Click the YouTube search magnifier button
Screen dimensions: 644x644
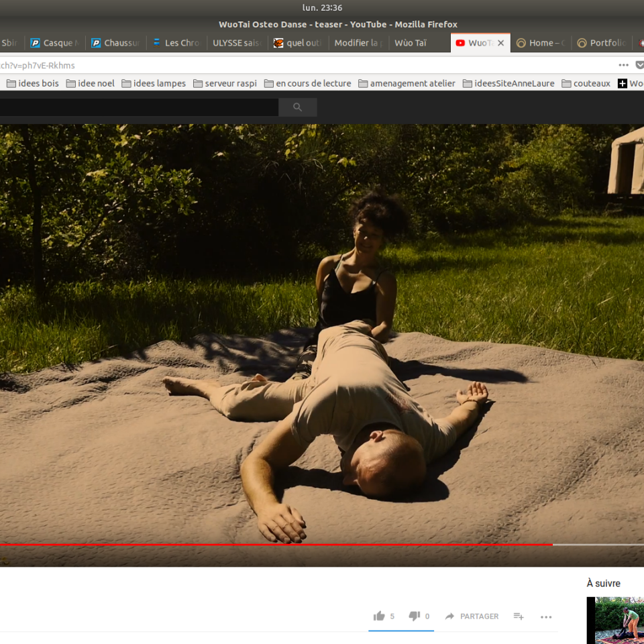pos(298,107)
